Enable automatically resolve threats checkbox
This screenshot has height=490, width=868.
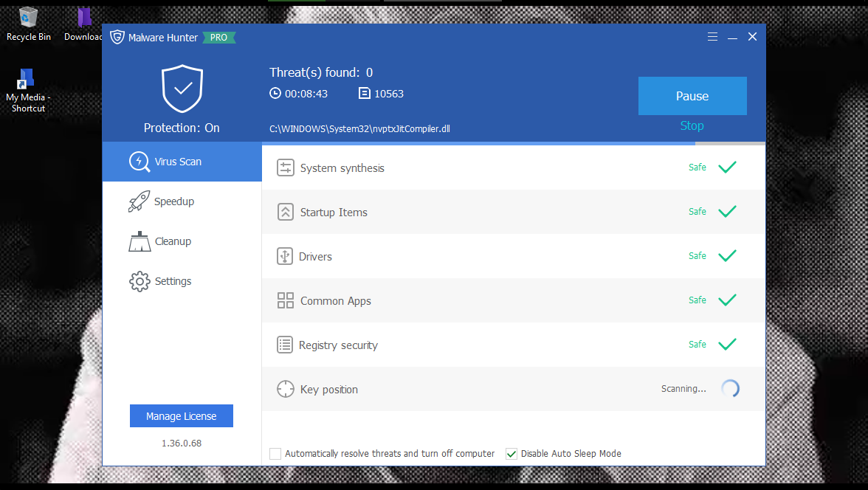click(x=275, y=454)
